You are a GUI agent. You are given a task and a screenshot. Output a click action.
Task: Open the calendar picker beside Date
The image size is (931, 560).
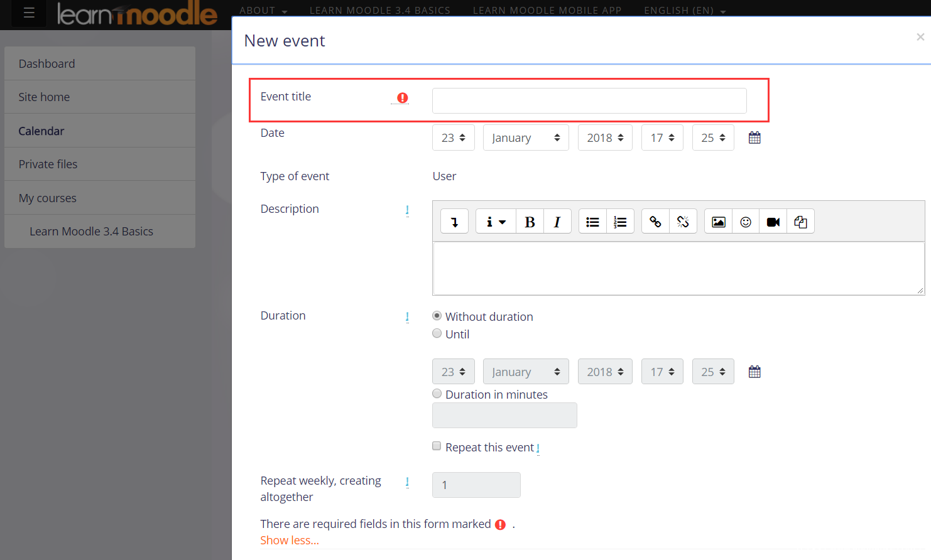tap(754, 137)
